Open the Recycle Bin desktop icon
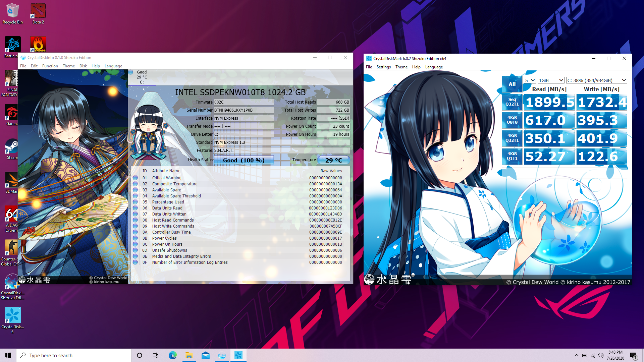644x362 pixels. click(12, 14)
